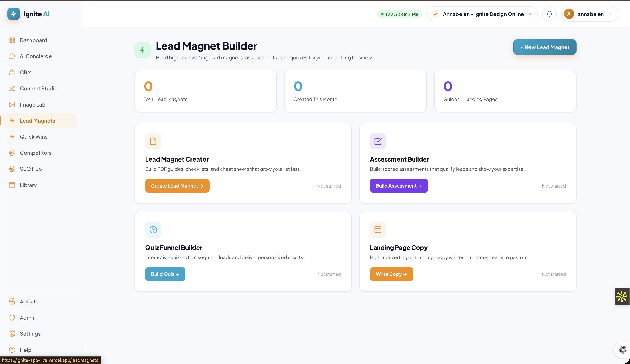Screen dimensions: 630x364
Task: Click the Admin shield icon
Action: click(12, 318)
